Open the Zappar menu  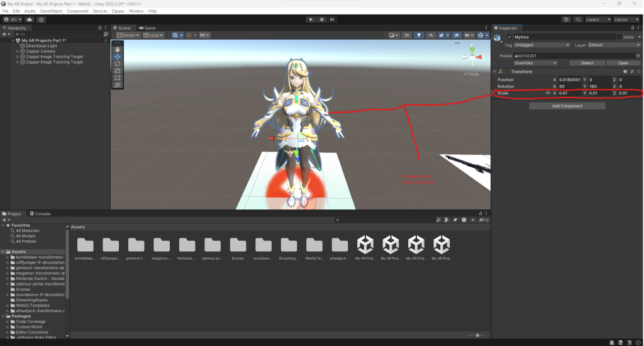click(117, 11)
